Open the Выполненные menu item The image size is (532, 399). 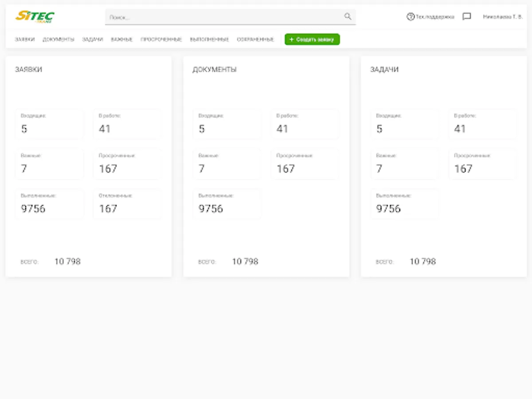click(x=209, y=39)
